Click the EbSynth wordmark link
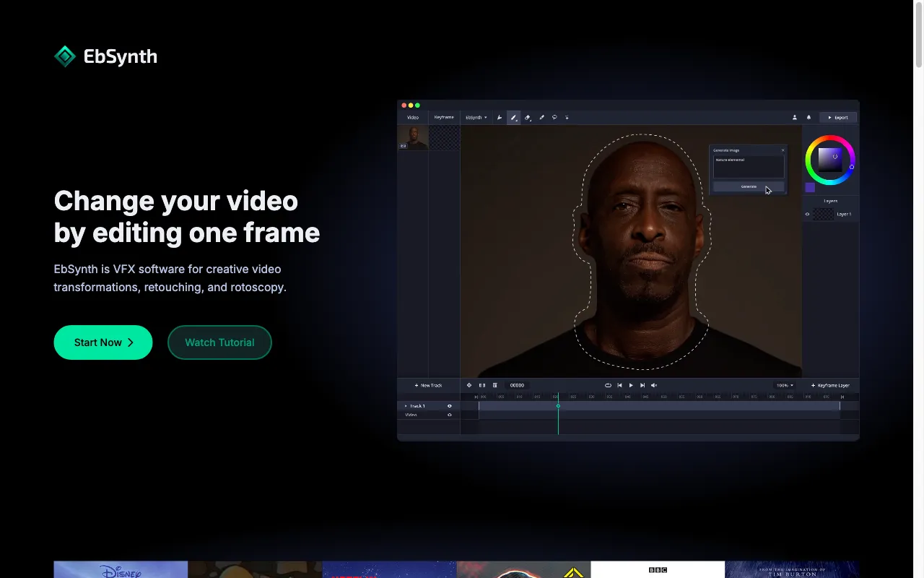The height and width of the screenshot is (578, 924). tap(120, 56)
